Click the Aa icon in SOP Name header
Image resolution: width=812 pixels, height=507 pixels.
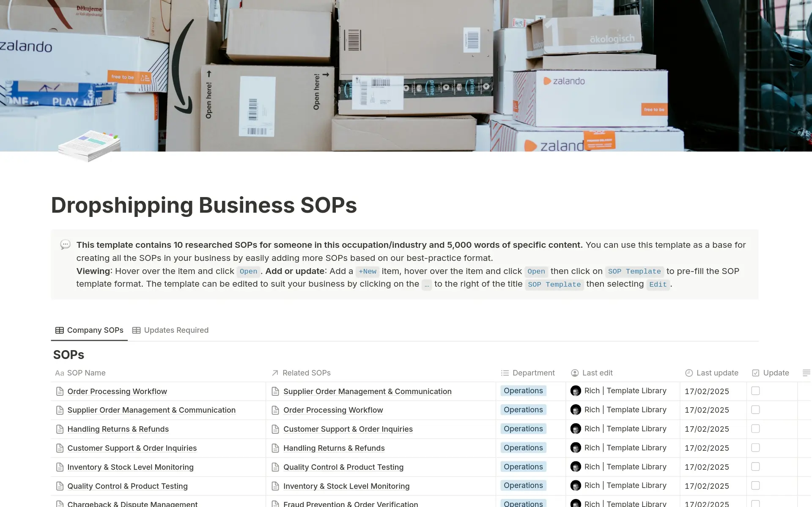point(59,373)
